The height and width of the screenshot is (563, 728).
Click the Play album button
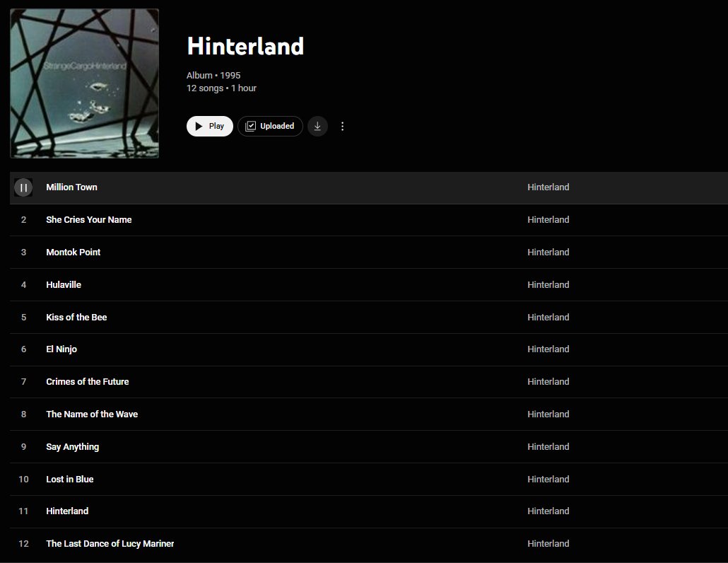210,127
